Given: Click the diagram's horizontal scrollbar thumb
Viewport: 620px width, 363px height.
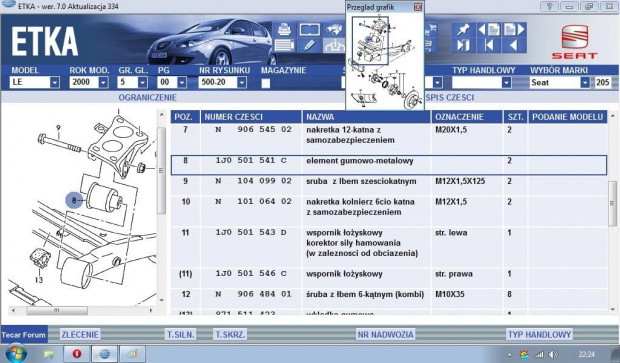Looking at the screenshot, I should (x=57, y=311).
